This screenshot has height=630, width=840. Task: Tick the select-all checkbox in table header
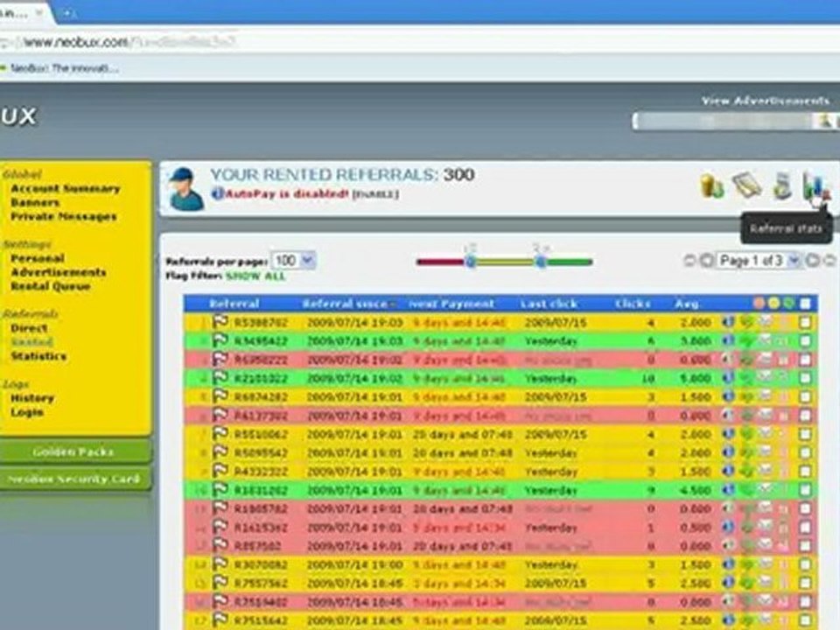click(x=805, y=304)
